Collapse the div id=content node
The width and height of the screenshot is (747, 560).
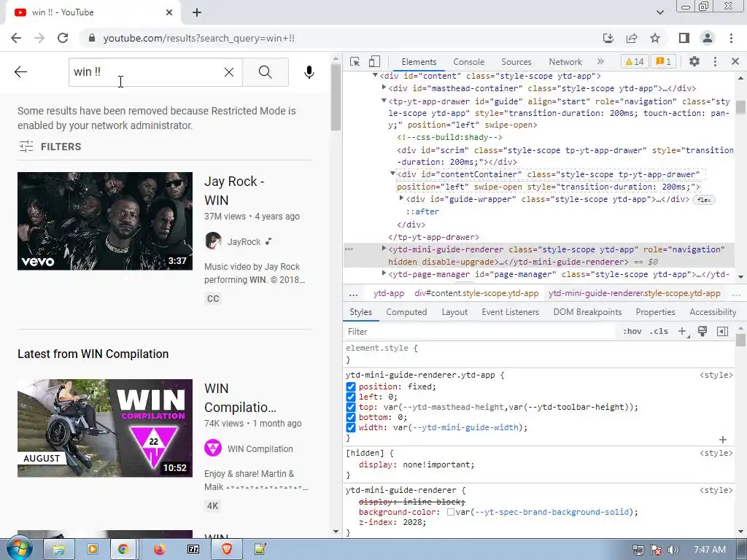[x=376, y=75]
